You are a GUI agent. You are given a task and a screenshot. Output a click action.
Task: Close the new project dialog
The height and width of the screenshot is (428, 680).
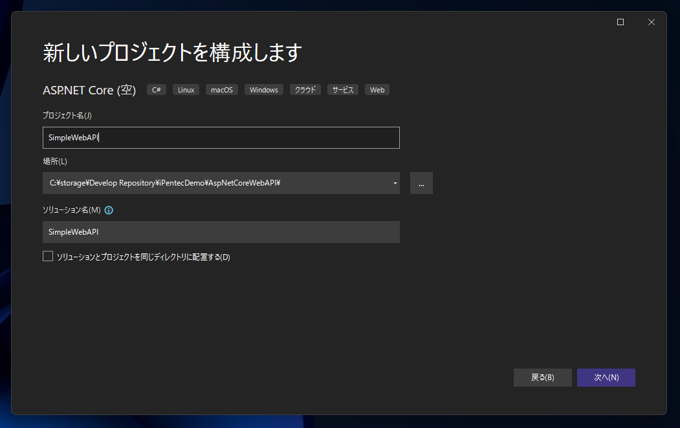coord(651,22)
